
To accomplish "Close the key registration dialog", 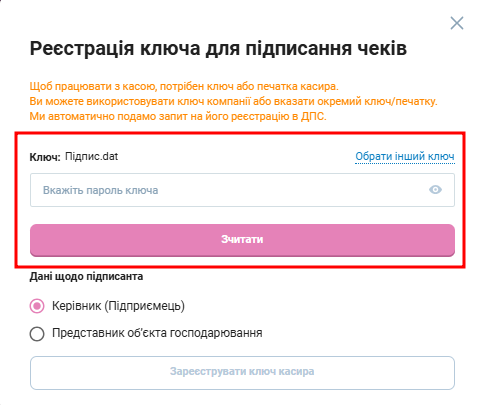I will (x=457, y=23).
